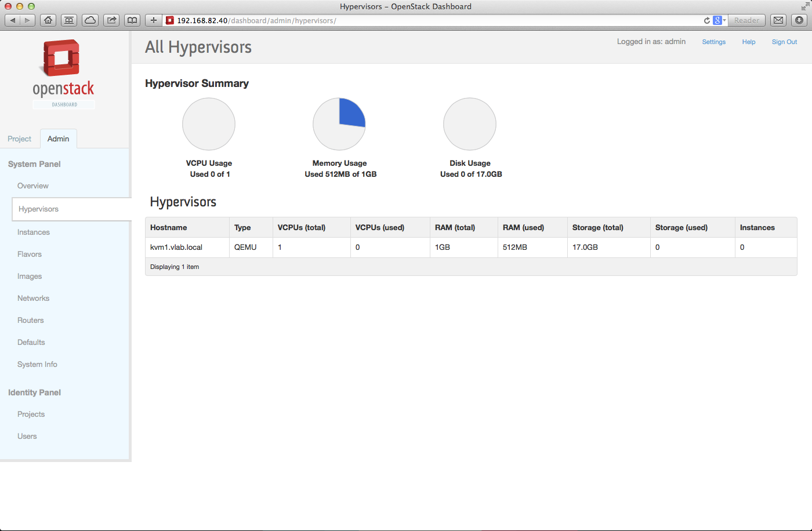
Task: Switch to the Project tab
Action: click(19, 139)
